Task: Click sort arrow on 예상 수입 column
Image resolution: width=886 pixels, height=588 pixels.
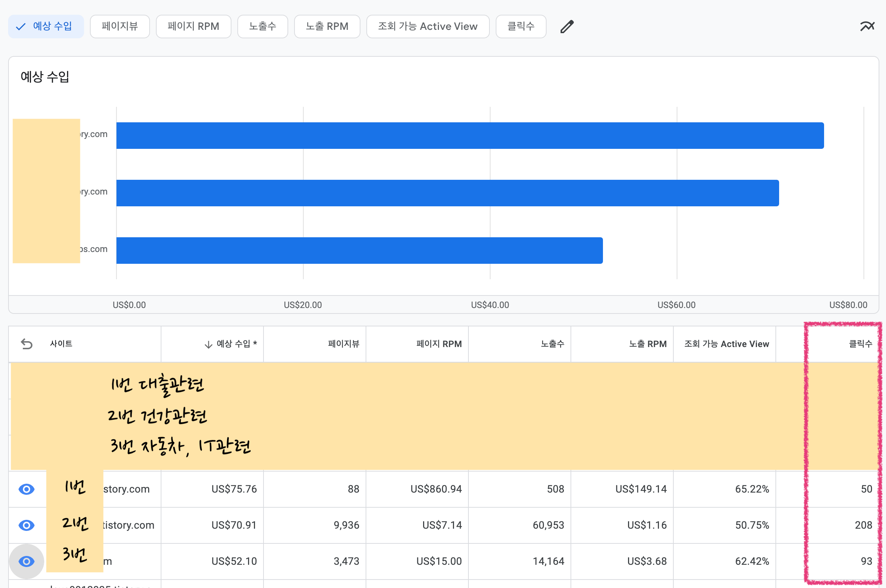Action: [x=209, y=344]
